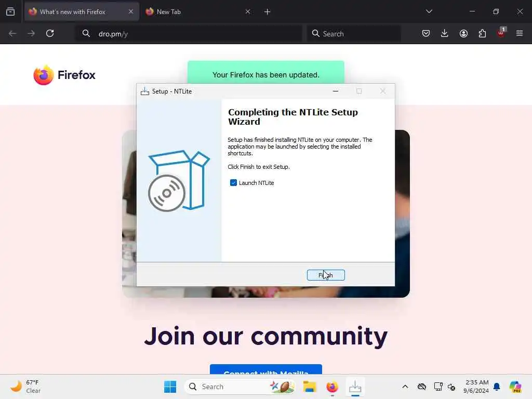This screenshot has height=399, width=532.
Task: Open the Extensions puzzle icon
Action: (x=482, y=33)
